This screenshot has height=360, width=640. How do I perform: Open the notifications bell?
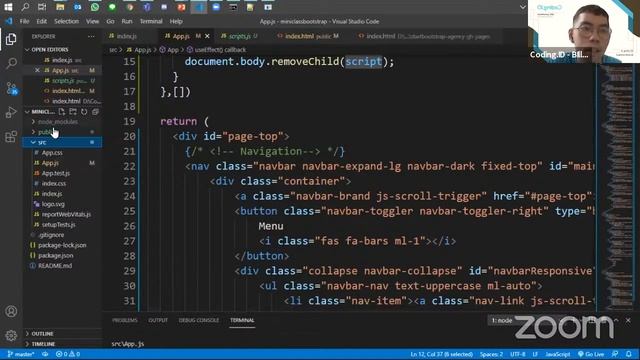pyautogui.click(x=629, y=354)
